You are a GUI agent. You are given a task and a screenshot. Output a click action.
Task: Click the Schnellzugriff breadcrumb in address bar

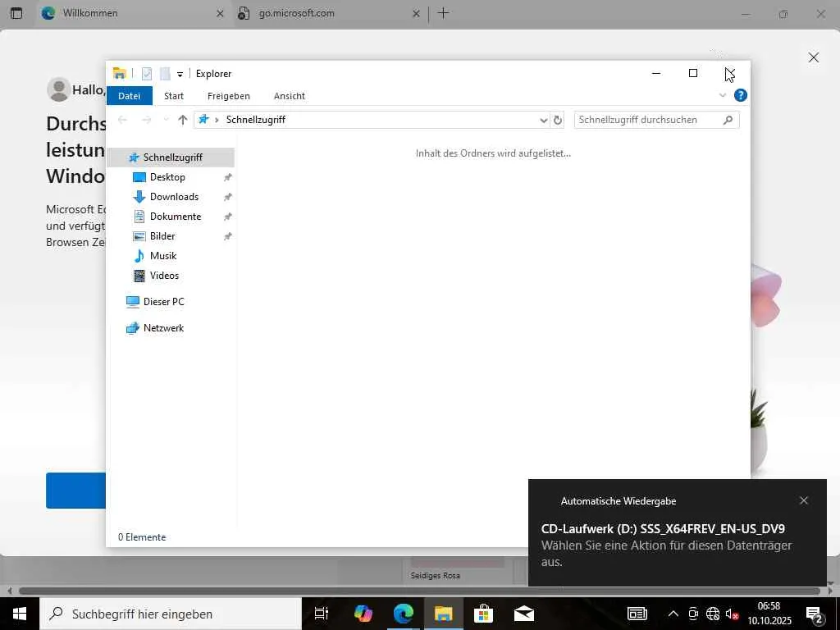pos(256,120)
